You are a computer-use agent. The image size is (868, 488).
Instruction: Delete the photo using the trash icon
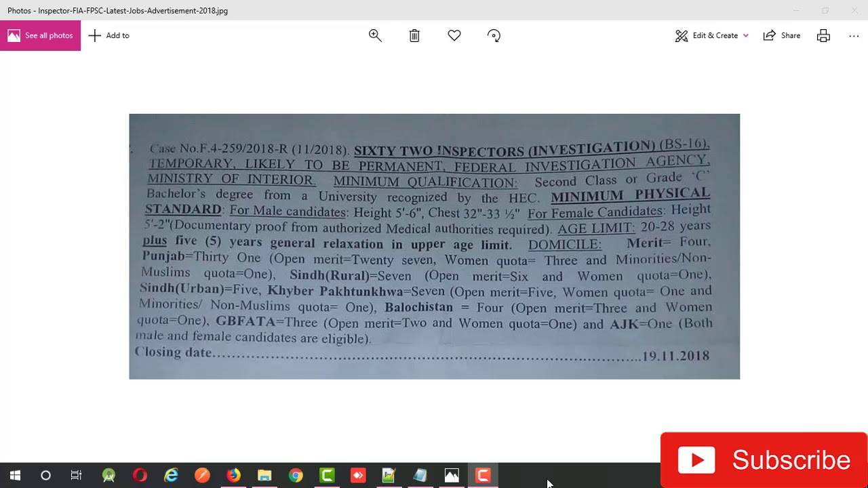(414, 36)
